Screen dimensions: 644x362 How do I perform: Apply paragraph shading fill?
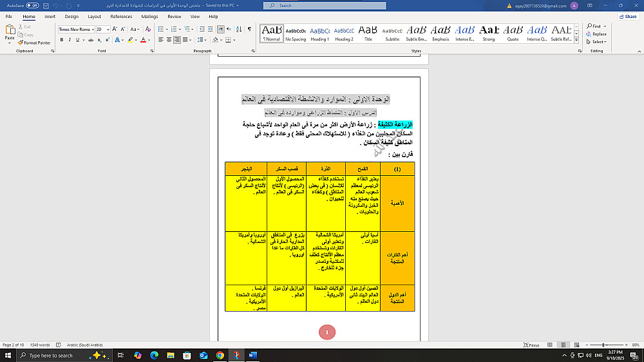click(x=215, y=40)
